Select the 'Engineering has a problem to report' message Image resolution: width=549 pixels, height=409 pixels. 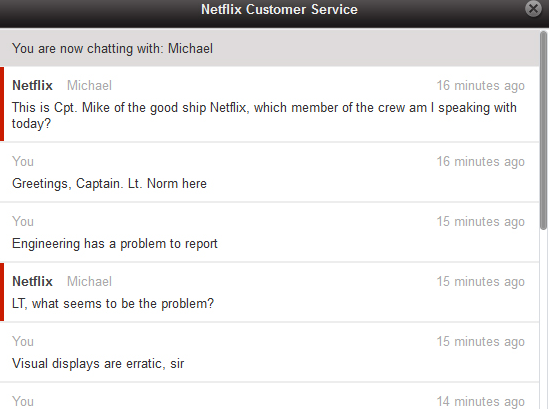(x=114, y=243)
